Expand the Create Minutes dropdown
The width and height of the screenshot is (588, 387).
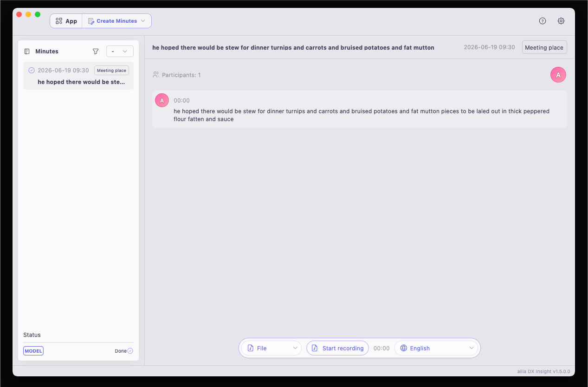coord(117,21)
